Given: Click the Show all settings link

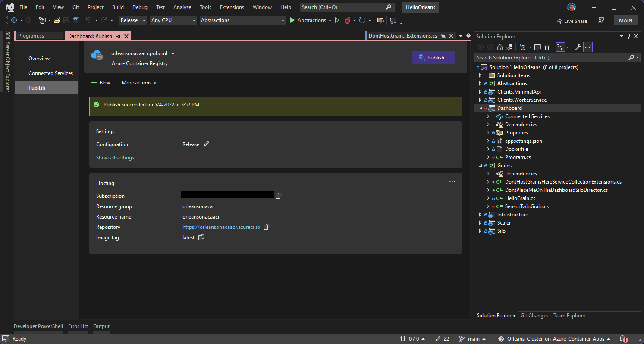Looking at the screenshot, I should [115, 158].
